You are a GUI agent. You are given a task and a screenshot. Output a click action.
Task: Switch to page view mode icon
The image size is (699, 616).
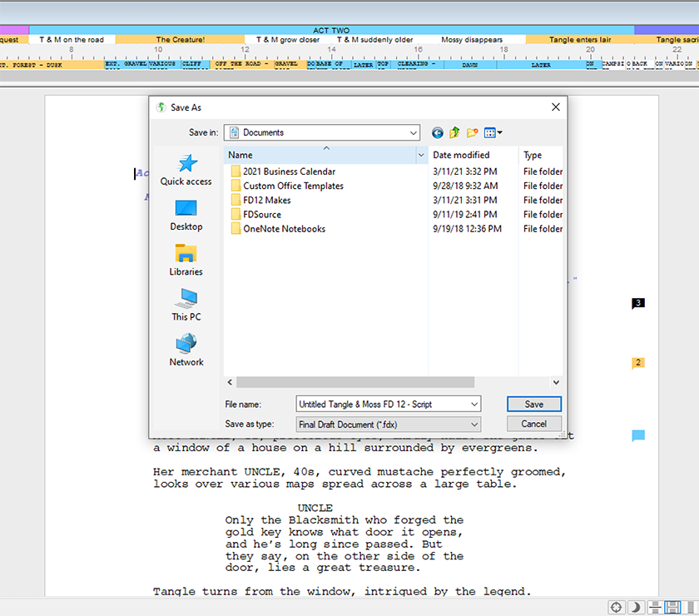673,608
